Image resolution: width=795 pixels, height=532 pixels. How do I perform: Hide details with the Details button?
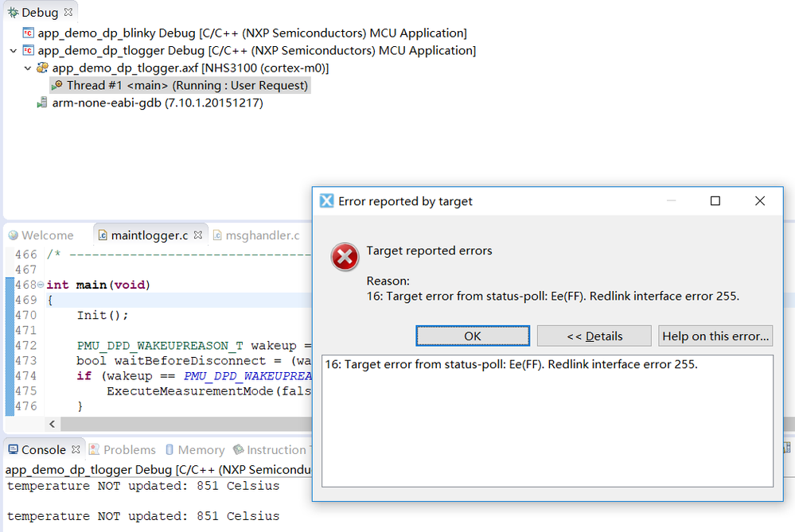(595, 336)
